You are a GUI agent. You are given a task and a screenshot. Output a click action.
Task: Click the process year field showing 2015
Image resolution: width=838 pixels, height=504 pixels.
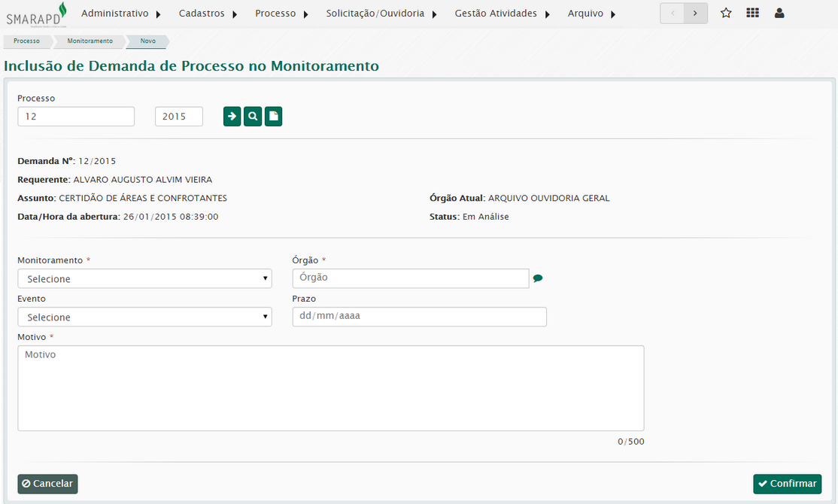(178, 117)
